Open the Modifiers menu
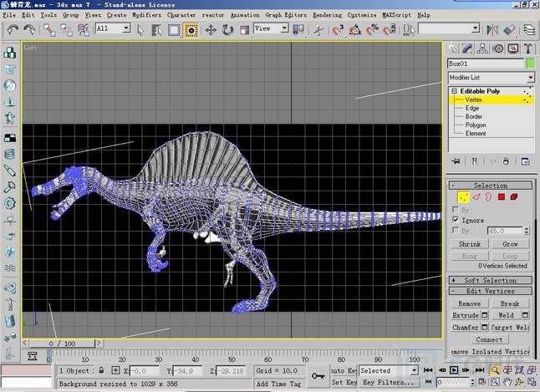This screenshot has height=392, width=540. (147, 15)
